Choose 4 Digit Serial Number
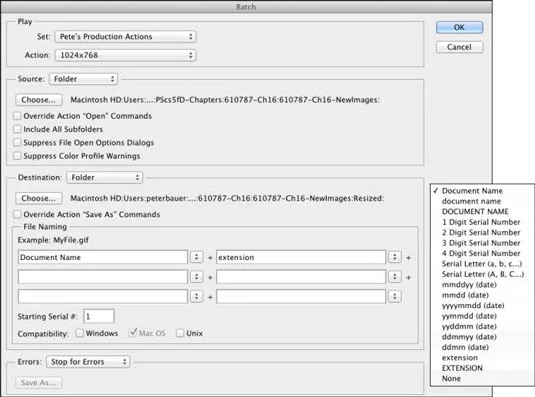Screen dimensions: 535x397 pyautogui.click(x=482, y=253)
